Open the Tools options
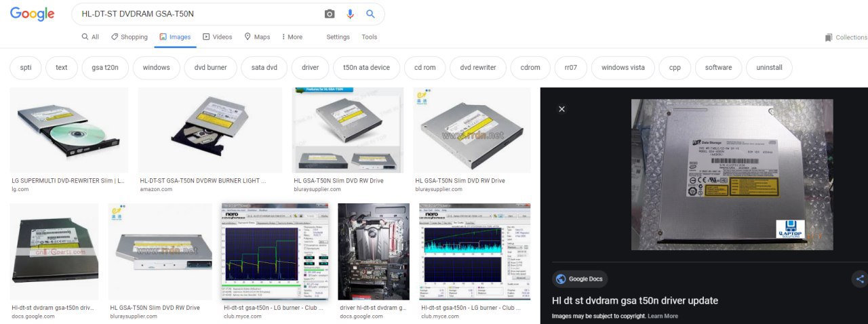Viewport: 868px width, 324px height. (369, 37)
